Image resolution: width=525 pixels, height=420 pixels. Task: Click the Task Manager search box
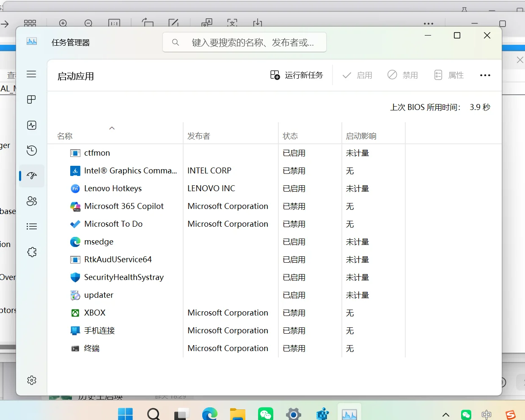[245, 42]
